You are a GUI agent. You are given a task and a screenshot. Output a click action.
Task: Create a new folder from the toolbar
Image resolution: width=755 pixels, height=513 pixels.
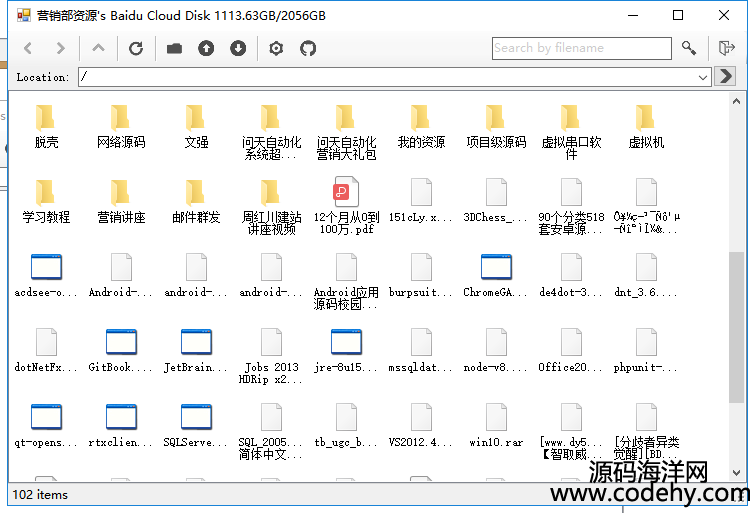174,48
